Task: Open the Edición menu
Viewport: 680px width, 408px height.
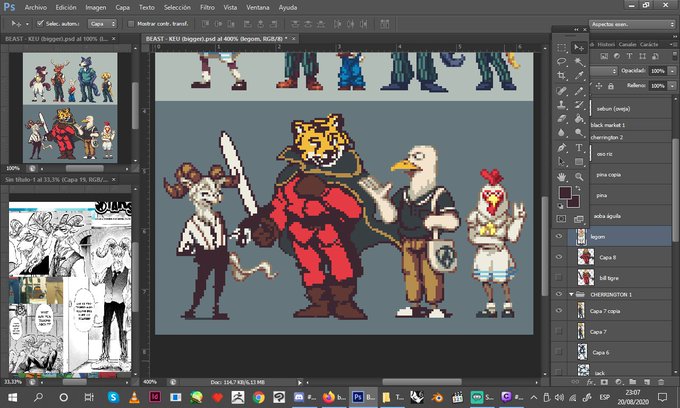Action: coord(66,7)
